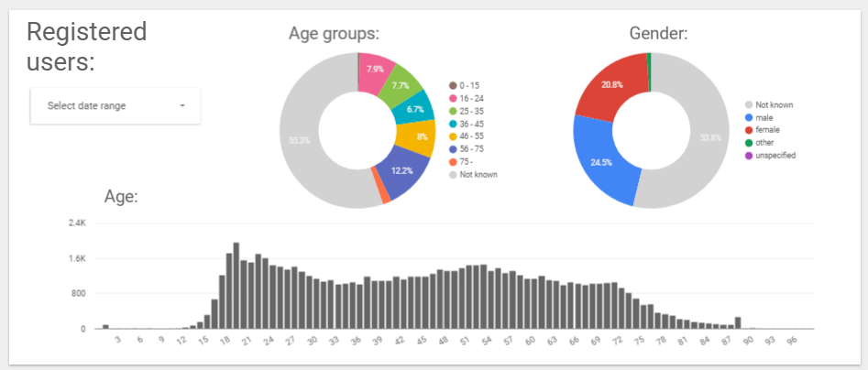The height and width of the screenshot is (370, 868).
Task: Click the '16 - 24' legend label
Action: coord(472,98)
